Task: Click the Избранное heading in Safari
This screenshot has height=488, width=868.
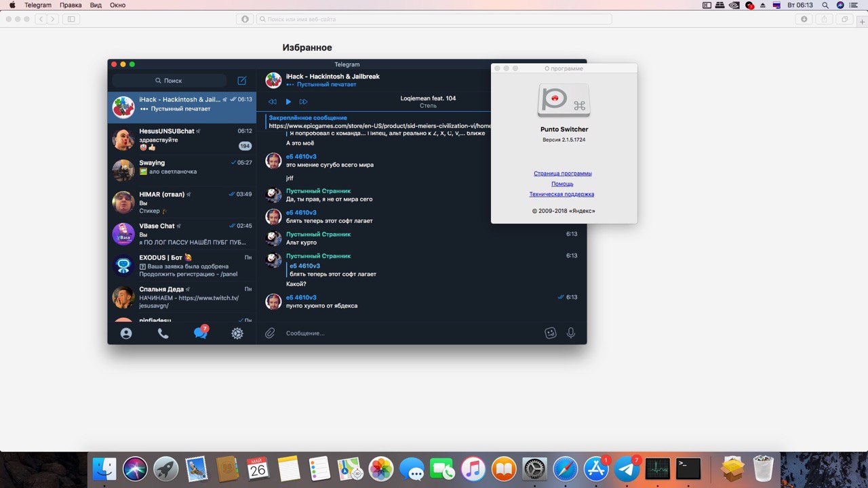Action: click(307, 47)
